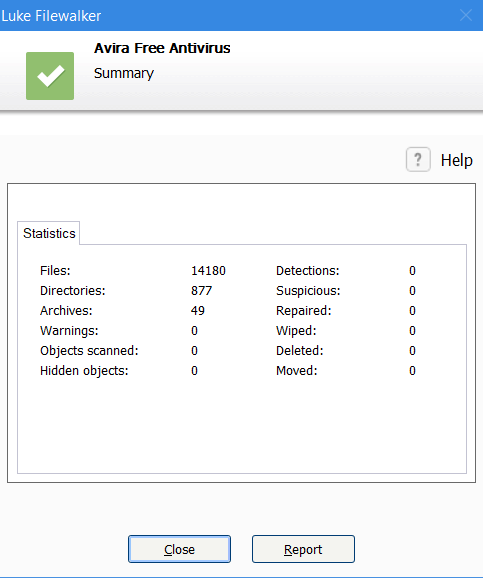Click the 'Summary' subtitle text

[124, 73]
